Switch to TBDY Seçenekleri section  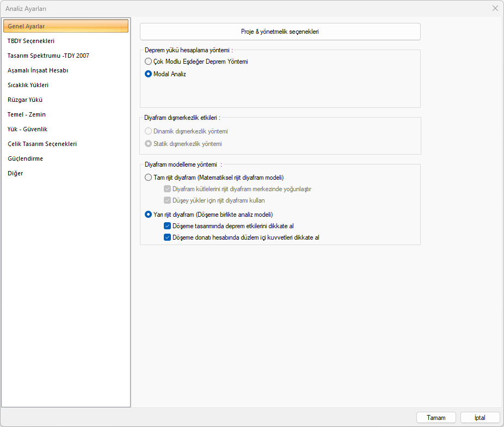[x=31, y=41]
